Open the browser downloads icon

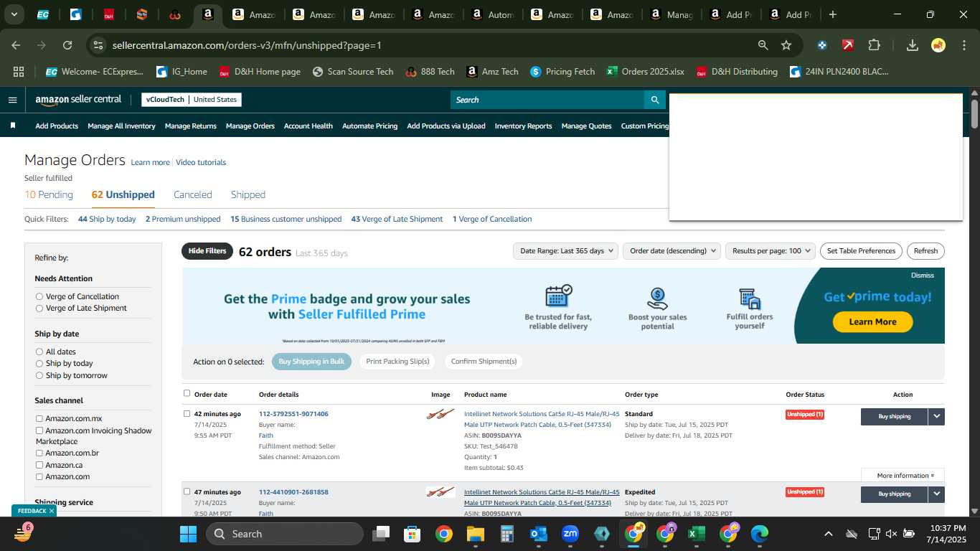pyautogui.click(x=913, y=45)
